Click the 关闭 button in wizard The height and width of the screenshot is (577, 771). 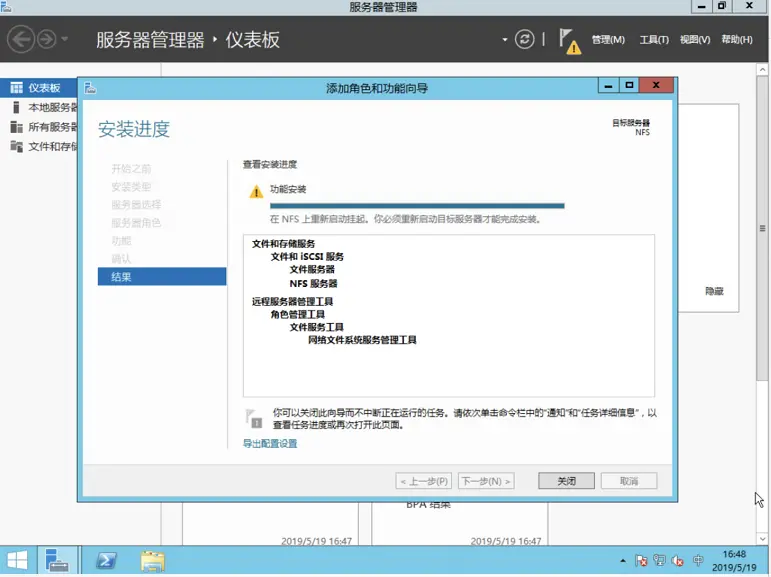pos(566,481)
